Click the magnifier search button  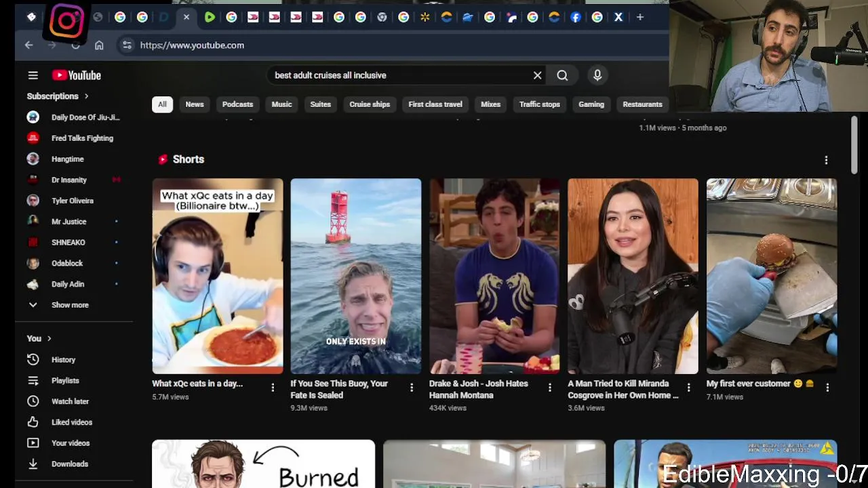(x=562, y=75)
